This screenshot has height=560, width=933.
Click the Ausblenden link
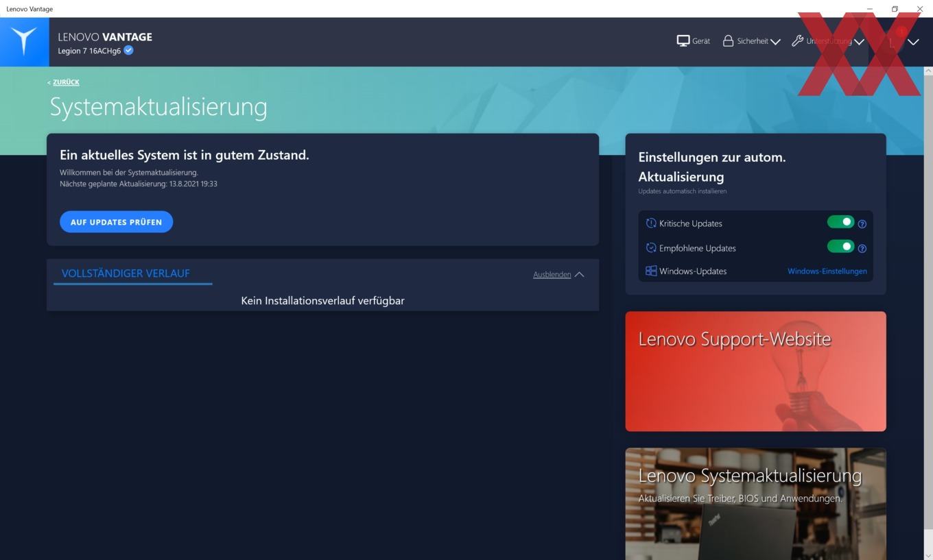[x=552, y=274]
